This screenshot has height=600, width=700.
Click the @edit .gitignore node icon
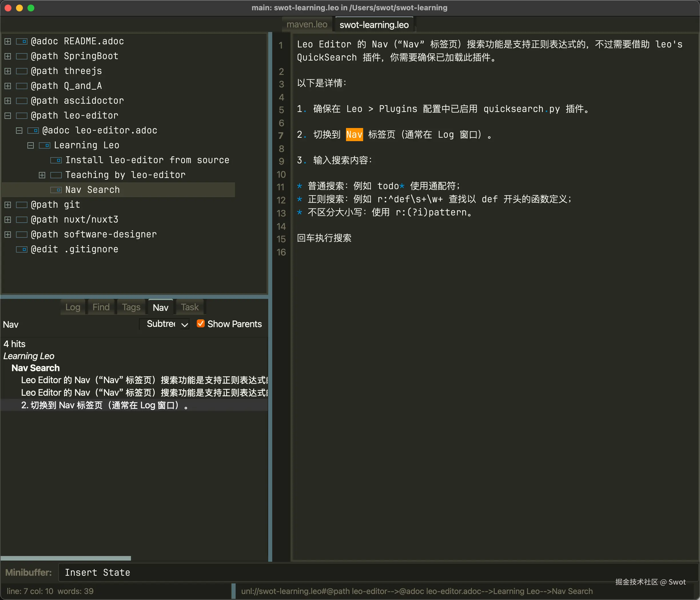pyautogui.click(x=22, y=249)
